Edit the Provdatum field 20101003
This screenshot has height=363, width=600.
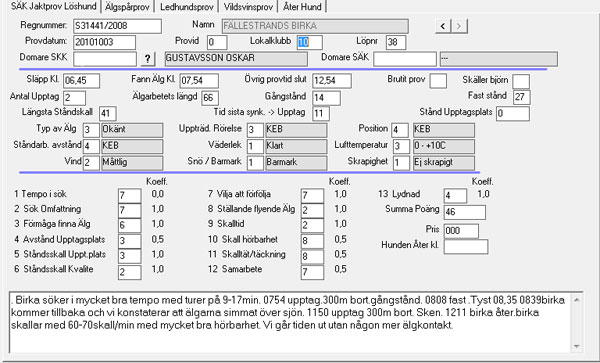click(104, 42)
